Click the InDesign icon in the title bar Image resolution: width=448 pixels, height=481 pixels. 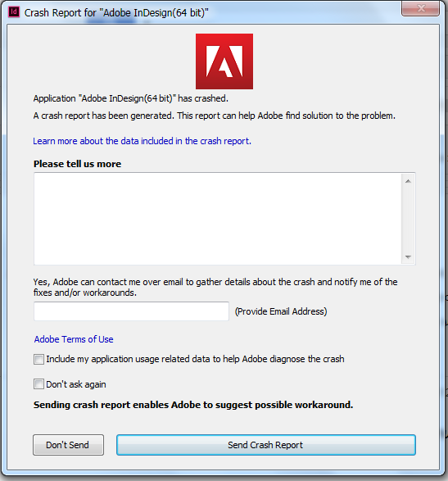[x=13, y=12]
